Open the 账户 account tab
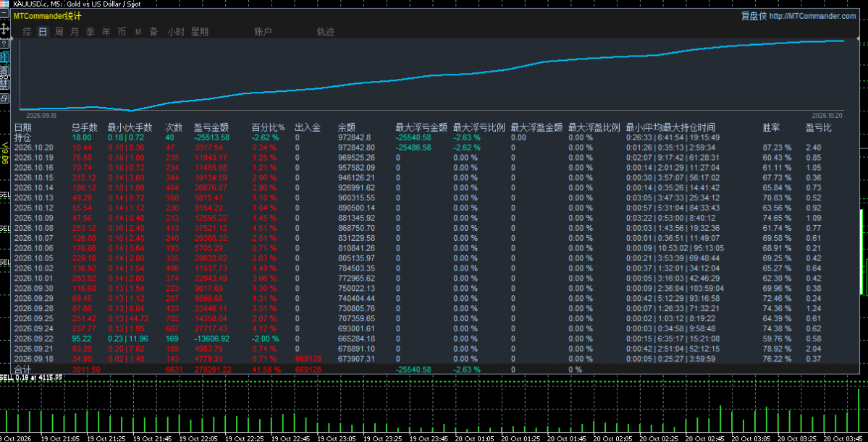 (x=263, y=32)
